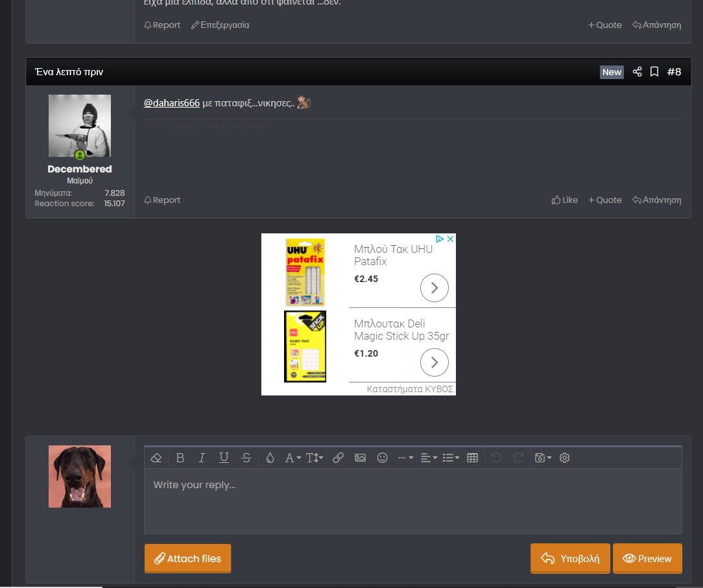The image size is (703, 588).
Task: Open the smilies emoji picker
Action: tap(383, 458)
